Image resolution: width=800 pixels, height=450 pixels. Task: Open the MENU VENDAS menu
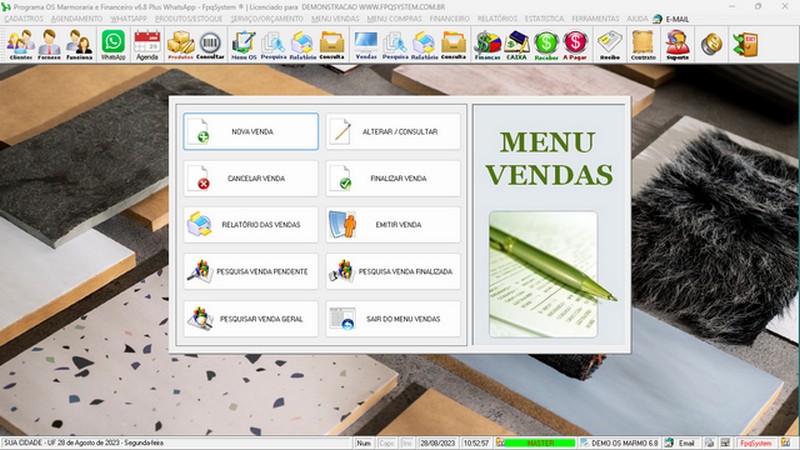335,19
